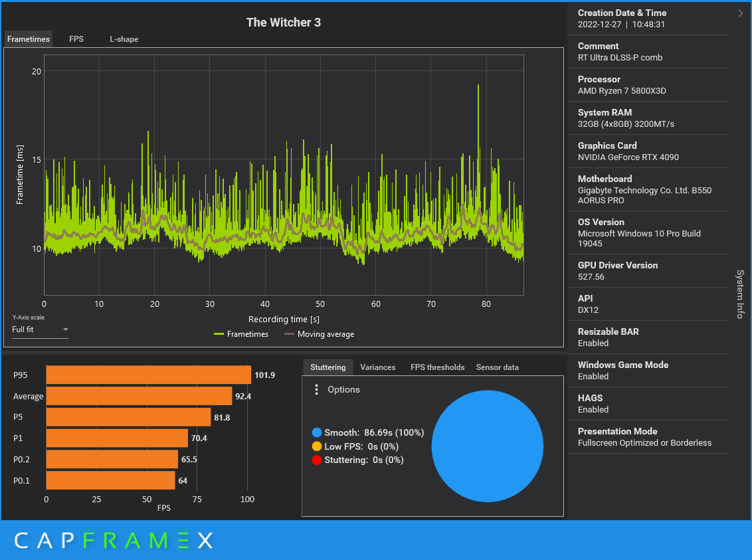Open the Y-Axis scale Full fit dropdown
This screenshot has width=752, height=560.
pos(41,329)
